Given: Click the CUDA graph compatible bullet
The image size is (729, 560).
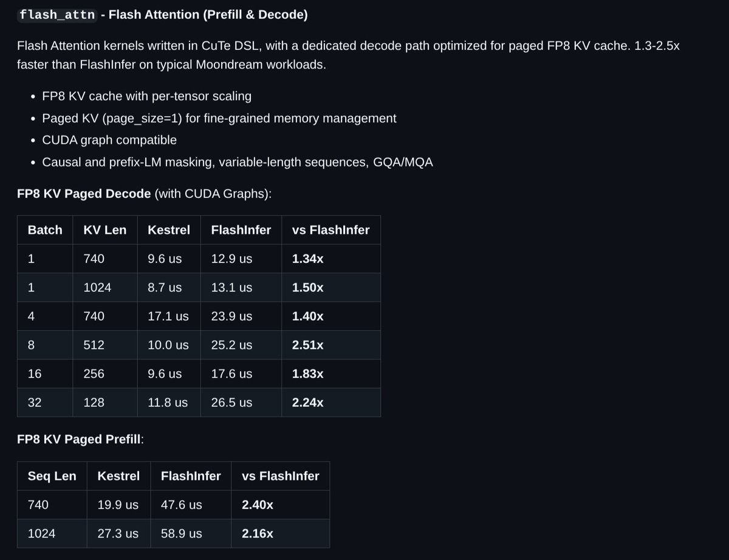Looking at the screenshot, I should 109,140.
